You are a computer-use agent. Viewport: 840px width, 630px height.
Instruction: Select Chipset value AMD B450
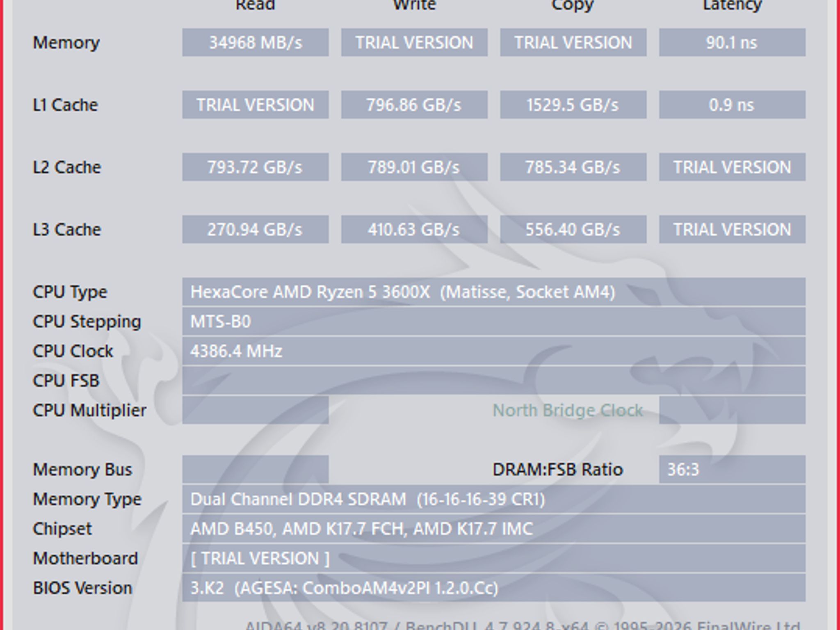494,529
